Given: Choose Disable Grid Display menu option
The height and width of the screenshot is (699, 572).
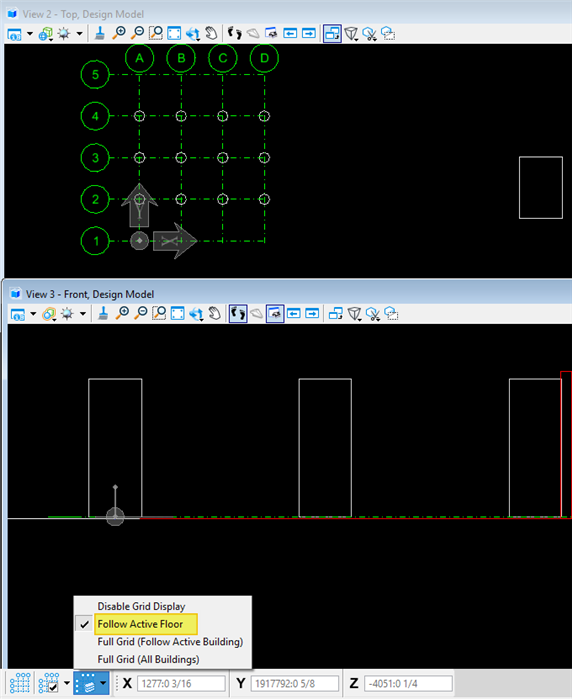Looking at the screenshot, I should pos(141,606).
